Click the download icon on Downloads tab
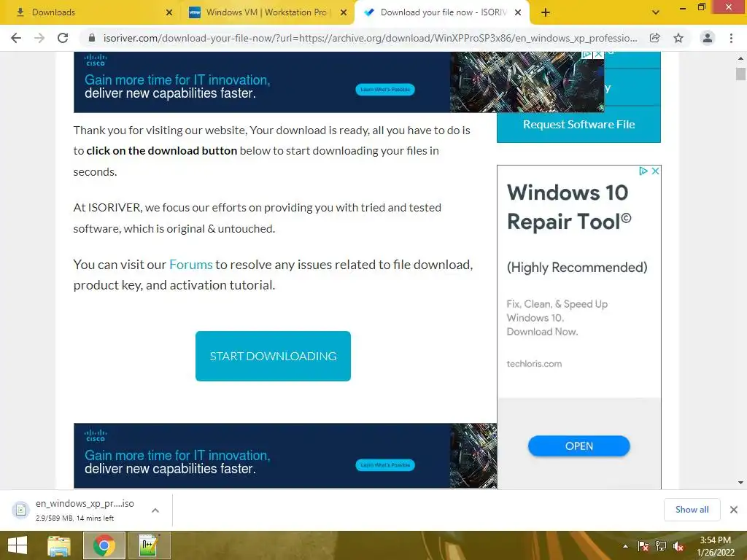Viewport: 747px width, 560px height. point(20,12)
